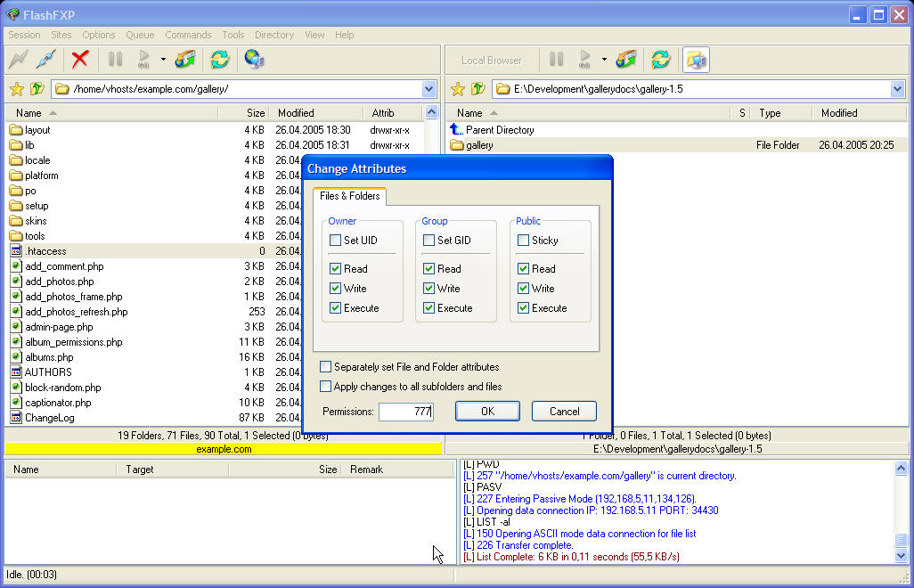This screenshot has height=588, width=914.
Task: Click the Refresh icon in right toolbar
Action: point(661,59)
